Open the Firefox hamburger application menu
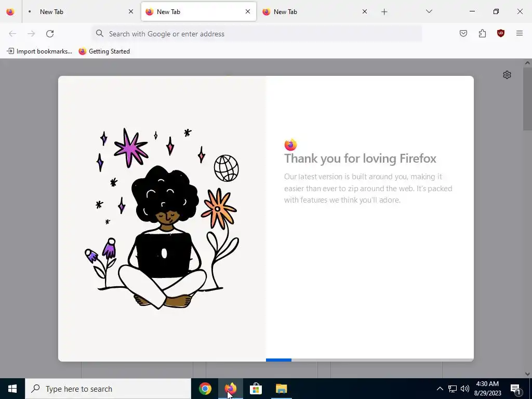The height and width of the screenshot is (399, 532). coord(520,33)
